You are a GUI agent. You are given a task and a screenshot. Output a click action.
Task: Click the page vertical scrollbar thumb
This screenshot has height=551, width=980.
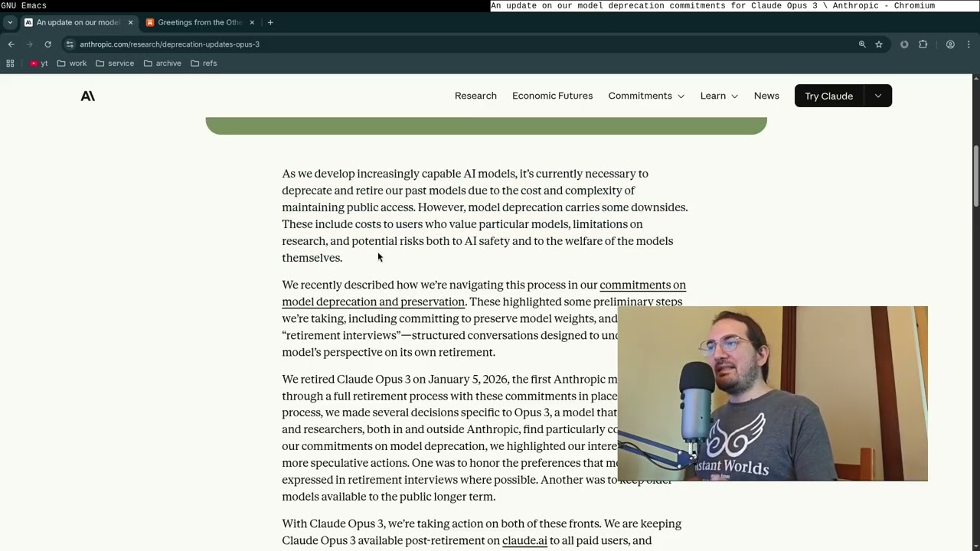point(976,175)
